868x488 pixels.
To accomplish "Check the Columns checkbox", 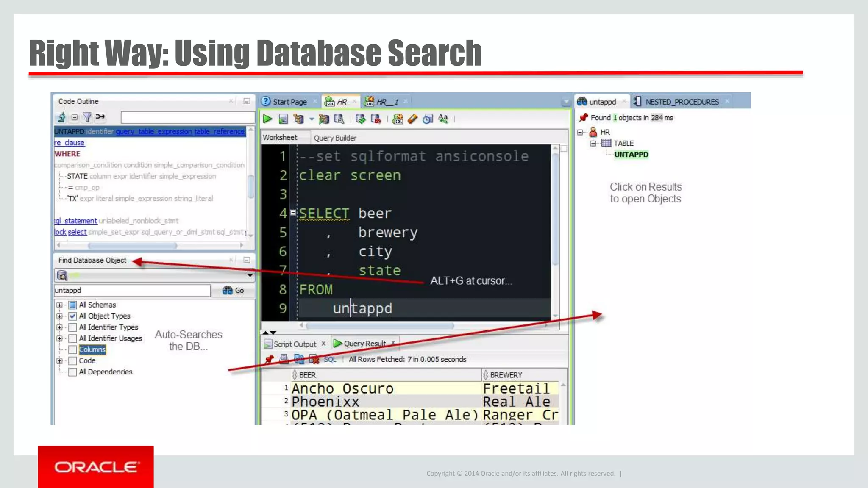I will tap(72, 349).
